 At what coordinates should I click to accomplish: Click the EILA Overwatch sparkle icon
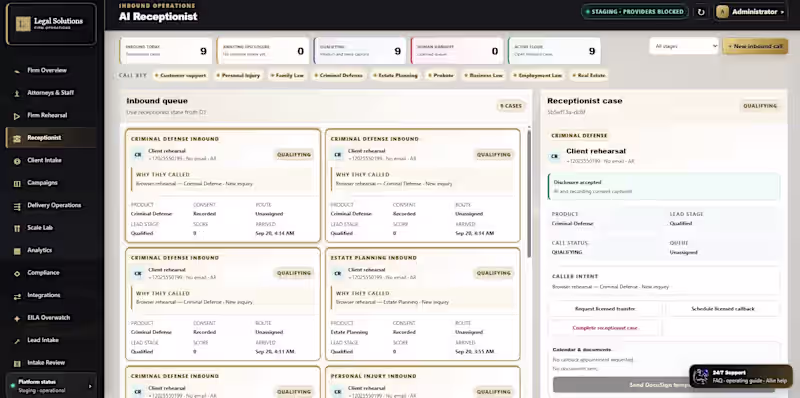(x=17, y=318)
